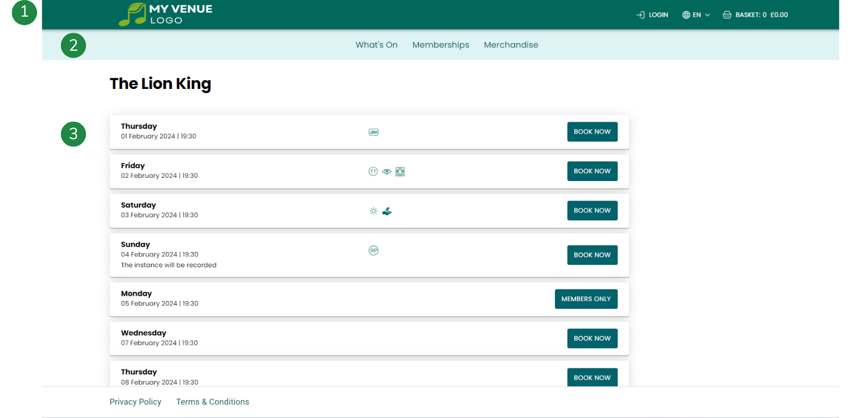This screenshot has height=418, width=868.
Task: Click '01 February 2024 | 19:30' date text
Action: (x=158, y=137)
